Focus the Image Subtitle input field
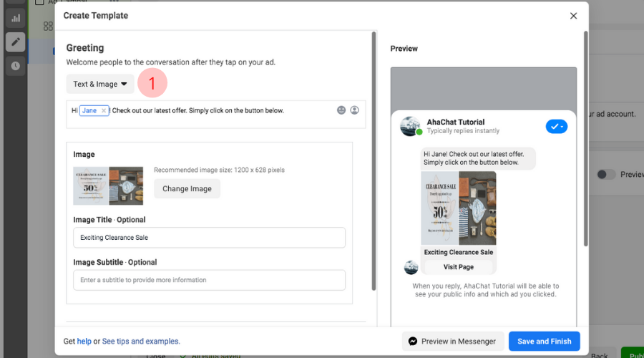This screenshot has width=644, height=358. coord(209,280)
